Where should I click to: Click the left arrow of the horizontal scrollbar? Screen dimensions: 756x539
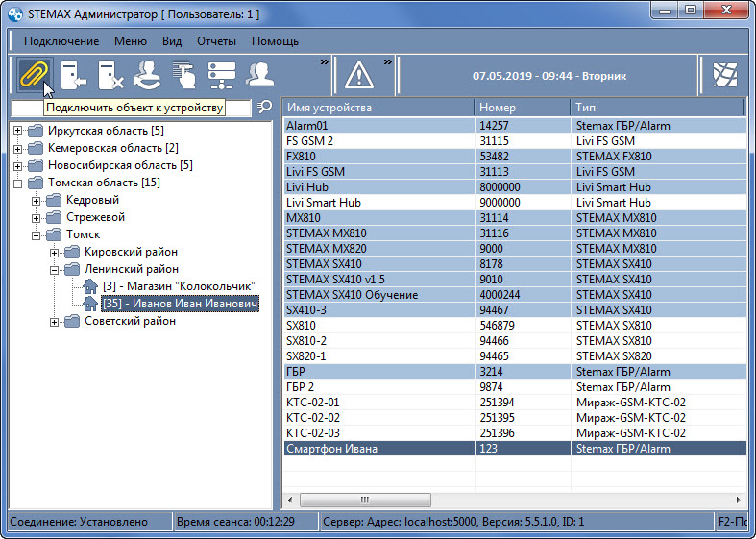[x=290, y=500]
